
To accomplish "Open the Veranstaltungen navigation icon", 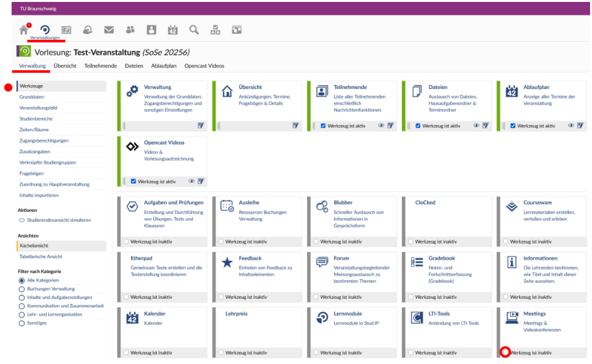I will [45, 30].
